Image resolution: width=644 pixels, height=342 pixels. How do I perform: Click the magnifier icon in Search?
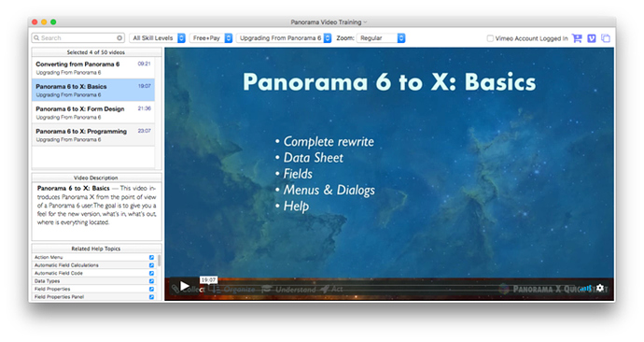click(36, 37)
